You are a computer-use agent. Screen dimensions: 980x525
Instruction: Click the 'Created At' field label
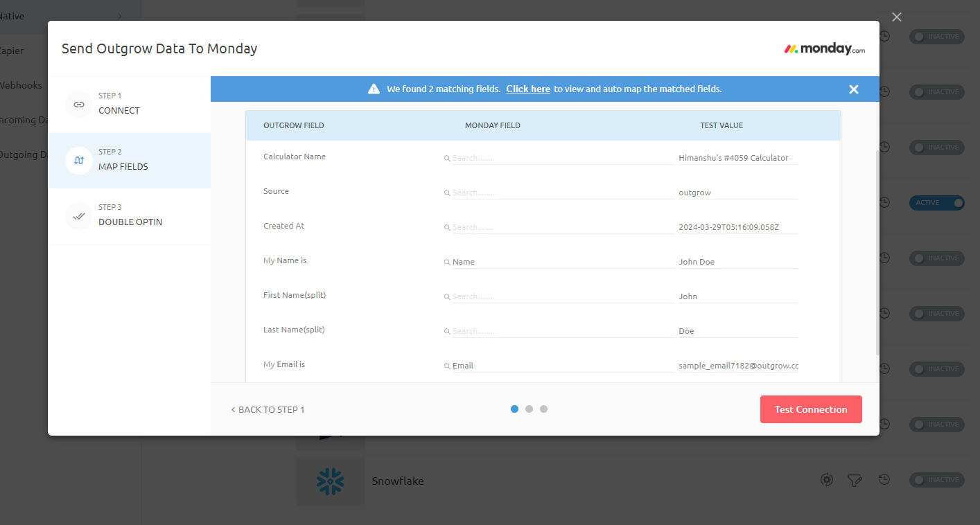click(x=283, y=226)
